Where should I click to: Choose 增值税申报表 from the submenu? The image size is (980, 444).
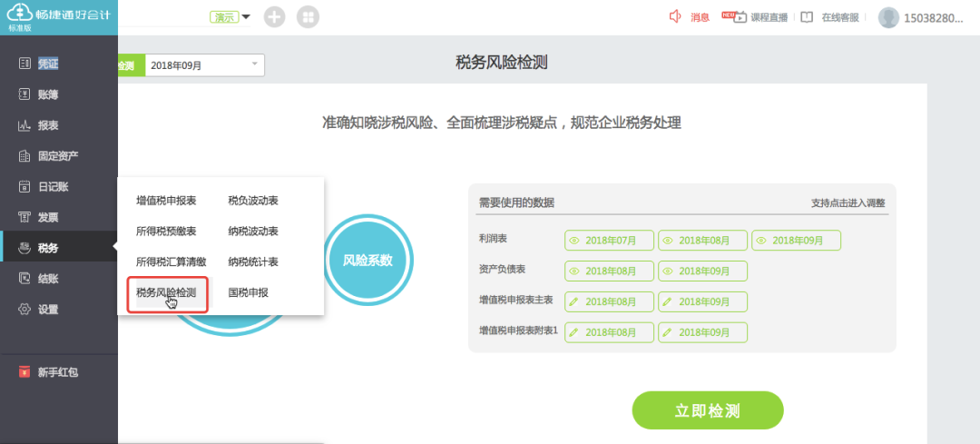166,201
